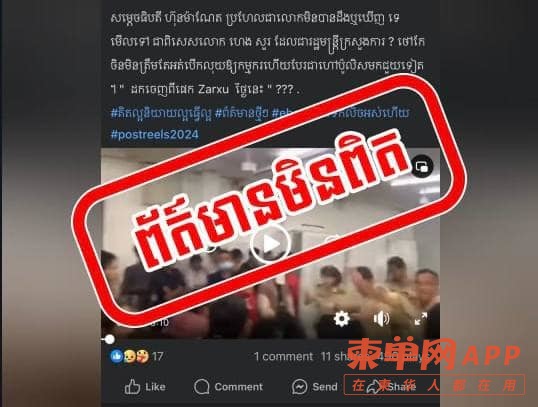This screenshot has height=407, width=538.
Task: Open the #postreels2024 hashtag
Action: (x=154, y=134)
